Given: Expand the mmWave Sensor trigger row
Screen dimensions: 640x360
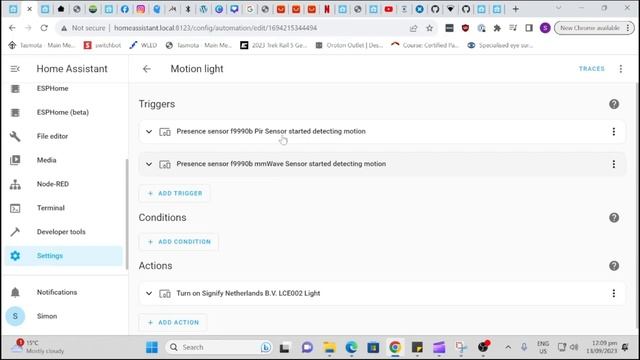Looking at the screenshot, I should point(149,164).
